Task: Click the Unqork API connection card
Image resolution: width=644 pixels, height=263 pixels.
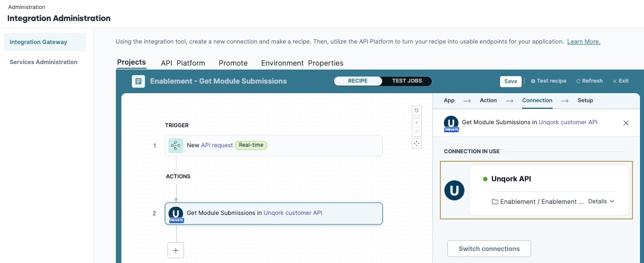Action: click(549, 190)
